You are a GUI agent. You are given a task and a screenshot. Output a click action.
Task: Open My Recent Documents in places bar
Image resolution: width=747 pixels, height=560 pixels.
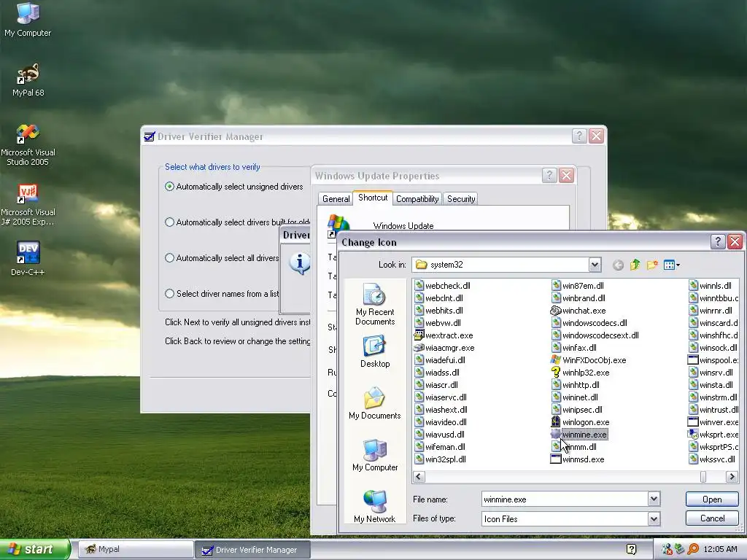pos(375,304)
